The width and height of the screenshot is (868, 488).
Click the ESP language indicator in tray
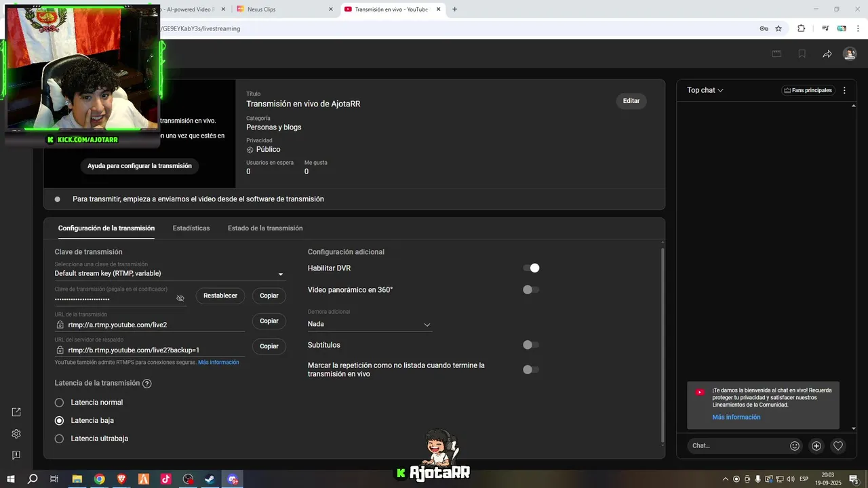pyautogui.click(x=804, y=479)
